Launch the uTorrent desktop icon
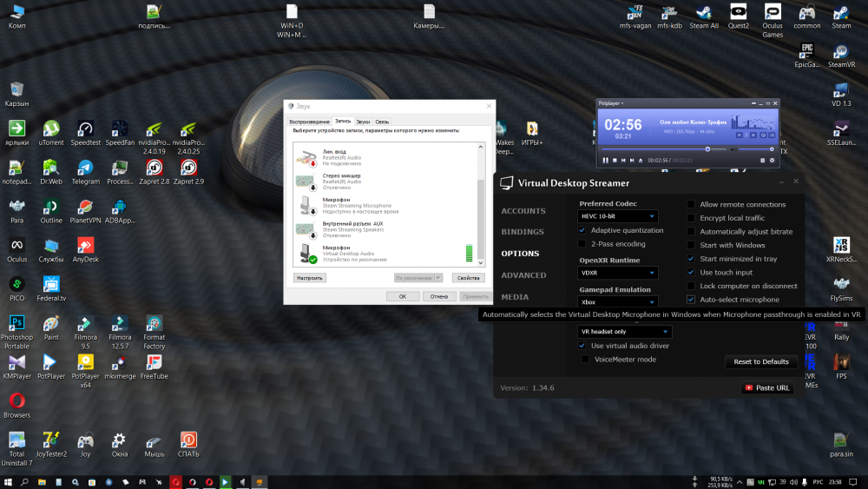The height and width of the screenshot is (489, 868). [x=51, y=132]
